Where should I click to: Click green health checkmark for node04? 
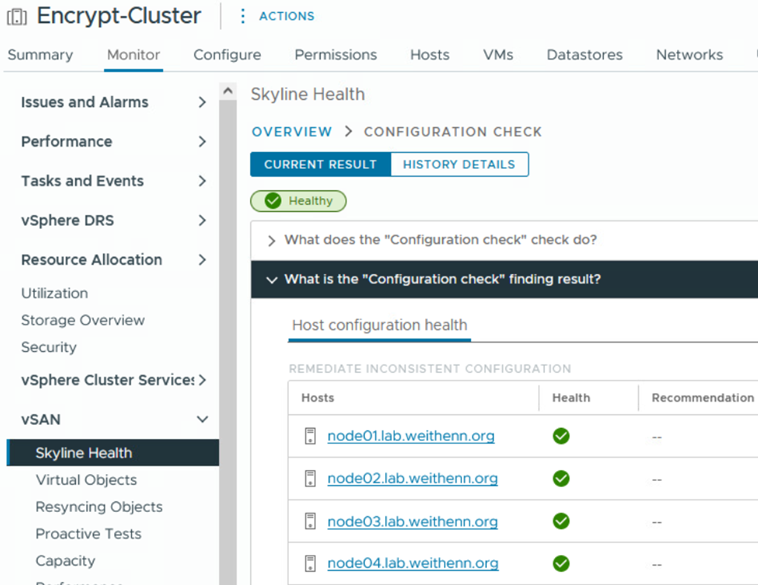click(561, 563)
